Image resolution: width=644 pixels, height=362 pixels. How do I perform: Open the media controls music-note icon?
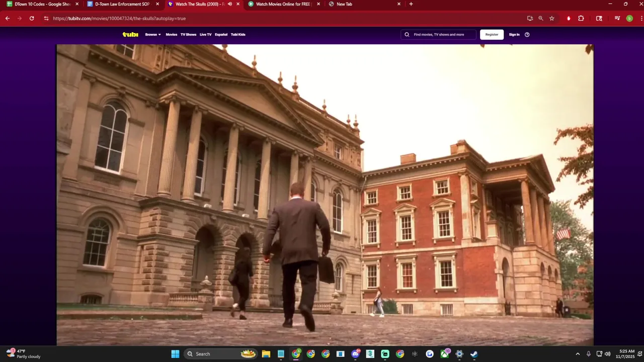(x=617, y=18)
